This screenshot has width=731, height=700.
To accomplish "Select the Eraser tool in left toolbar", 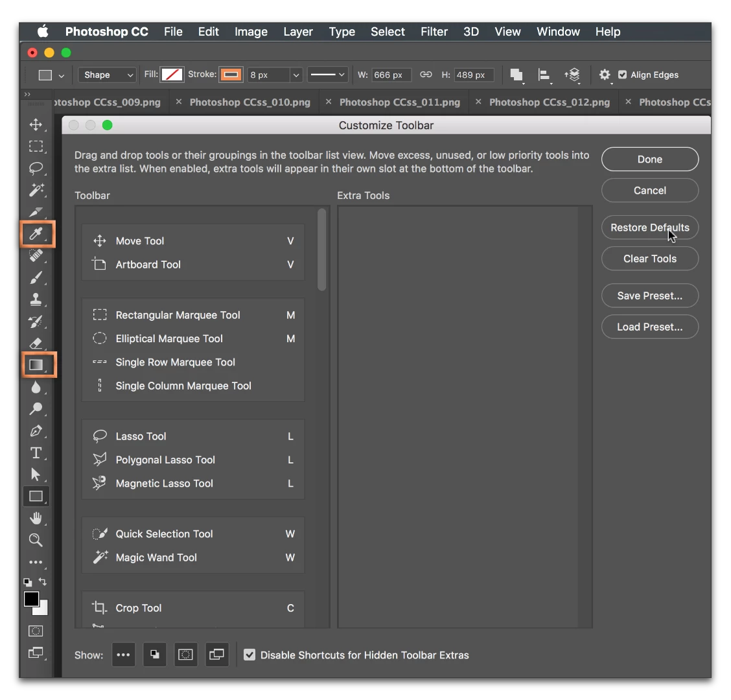I will pyautogui.click(x=36, y=344).
